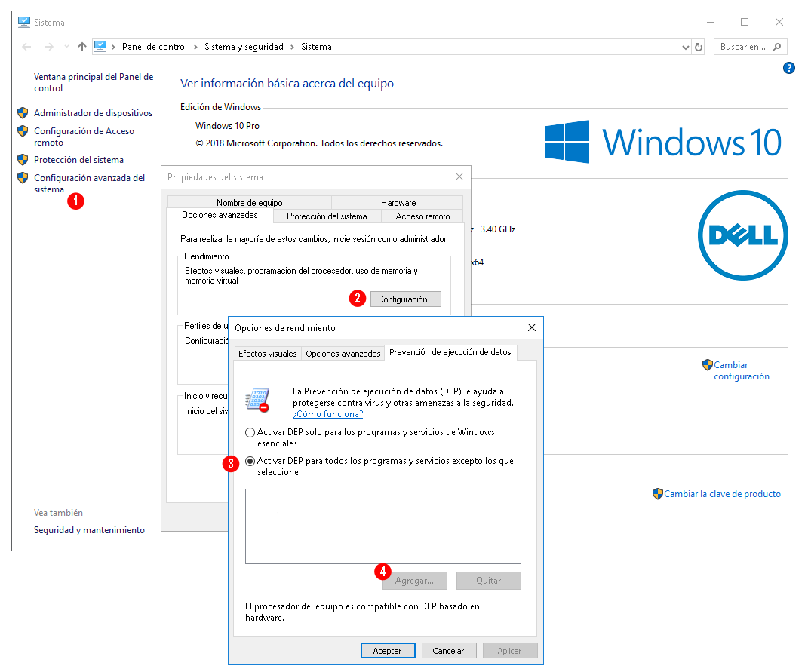Click the DEP exceptions list box
The image size is (808, 672).
click(x=382, y=526)
